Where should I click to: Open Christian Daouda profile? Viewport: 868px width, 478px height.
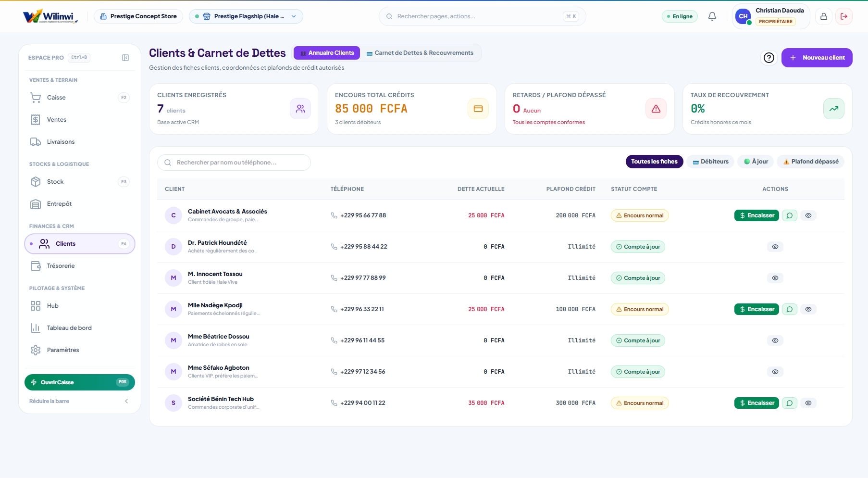(771, 16)
